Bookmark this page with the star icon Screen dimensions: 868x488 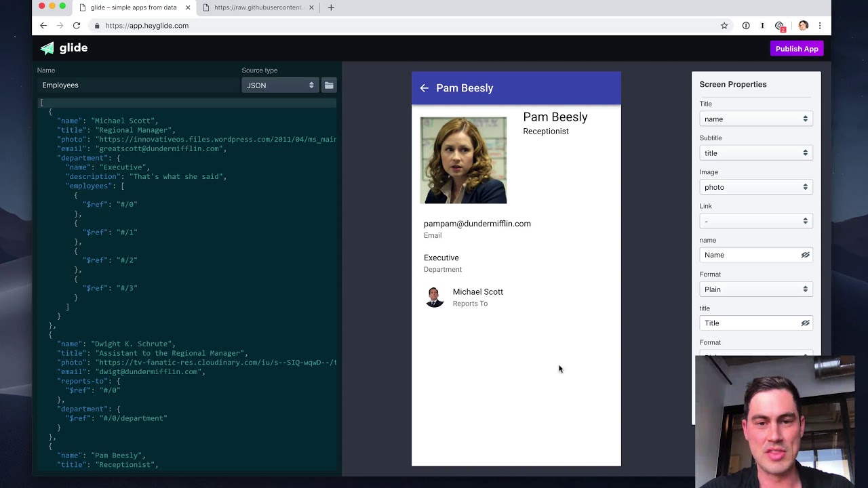[724, 26]
